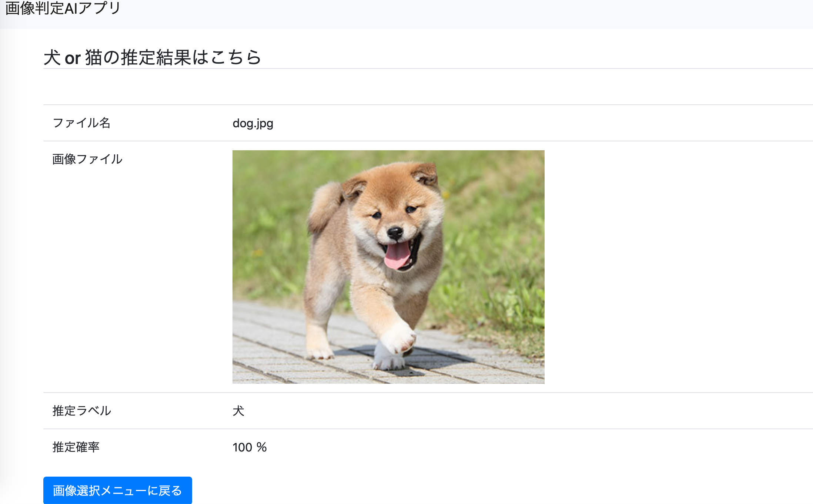Click the gray navbar header background
This screenshot has height=504, width=813.
click(x=444, y=14)
